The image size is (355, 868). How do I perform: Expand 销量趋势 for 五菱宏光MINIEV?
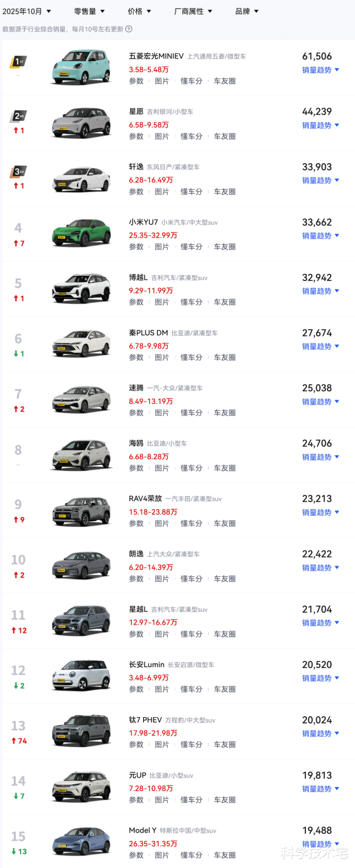click(x=320, y=70)
